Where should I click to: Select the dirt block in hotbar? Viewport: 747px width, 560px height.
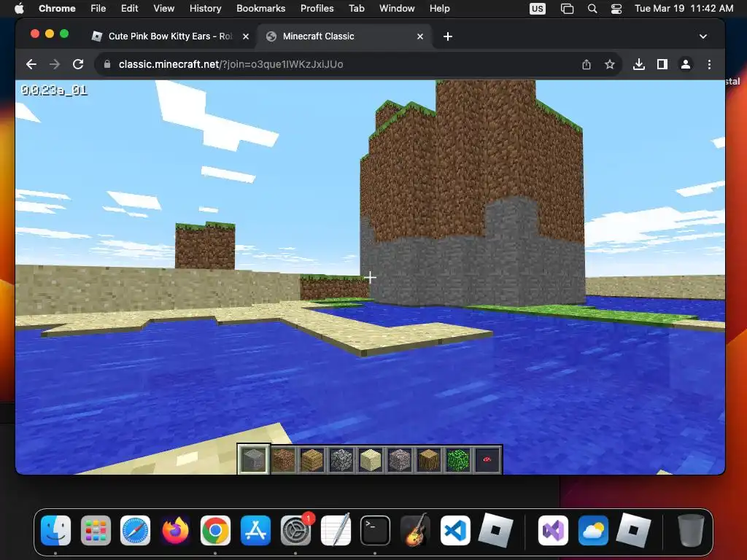[x=284, y=459]
